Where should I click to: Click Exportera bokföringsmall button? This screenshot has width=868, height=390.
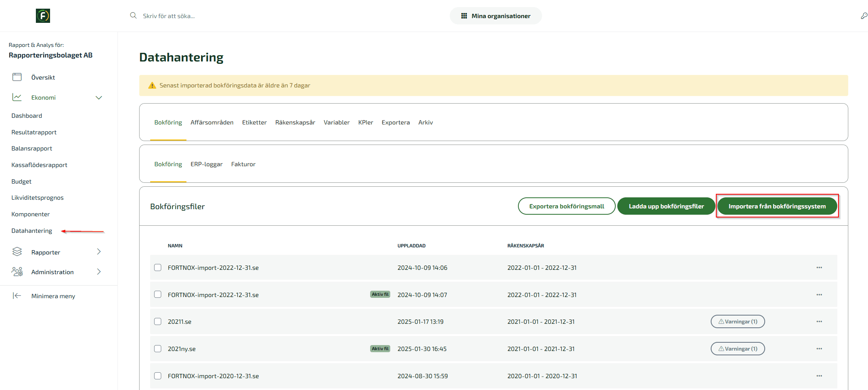[566, 206]
